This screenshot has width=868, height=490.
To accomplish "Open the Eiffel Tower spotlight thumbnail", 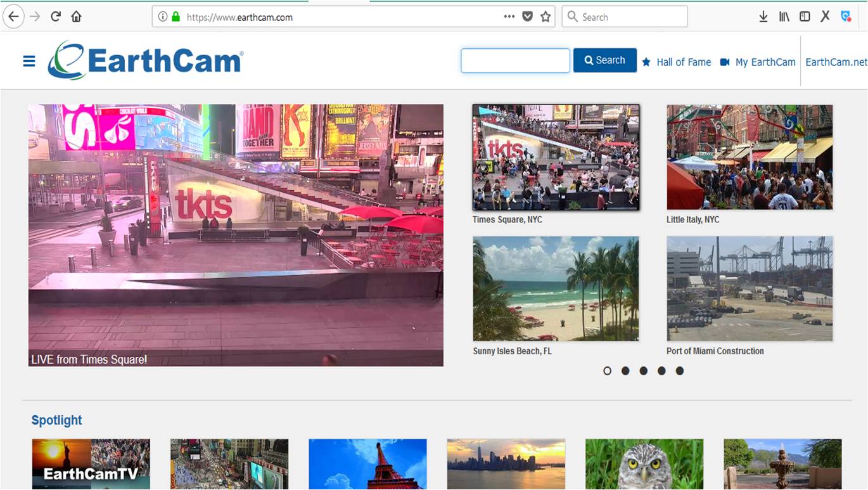I will point(367,464).
